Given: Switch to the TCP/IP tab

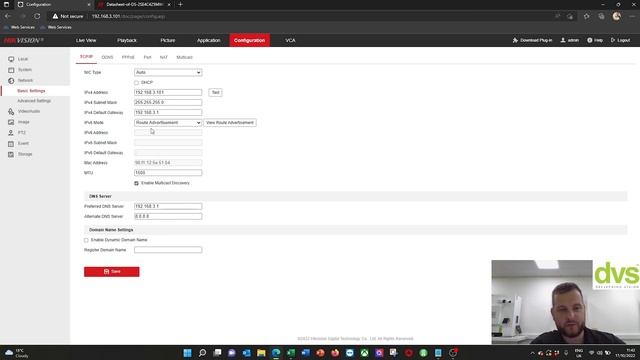Looking at the screenshot, I should point(86,57).
